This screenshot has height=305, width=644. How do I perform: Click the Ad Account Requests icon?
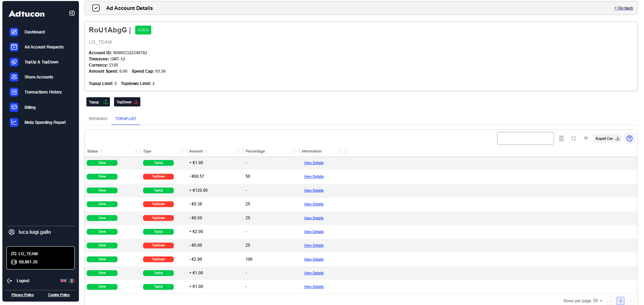[14, 47]
